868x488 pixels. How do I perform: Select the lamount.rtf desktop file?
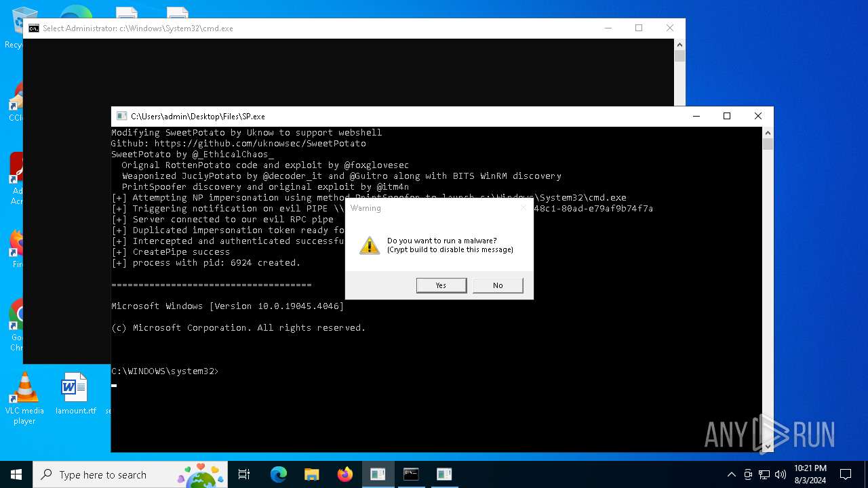pyautogui.click(x=75, y=394)
